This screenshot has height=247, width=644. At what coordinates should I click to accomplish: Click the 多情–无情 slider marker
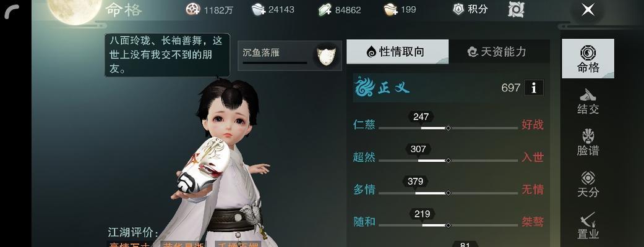[448, 193]
